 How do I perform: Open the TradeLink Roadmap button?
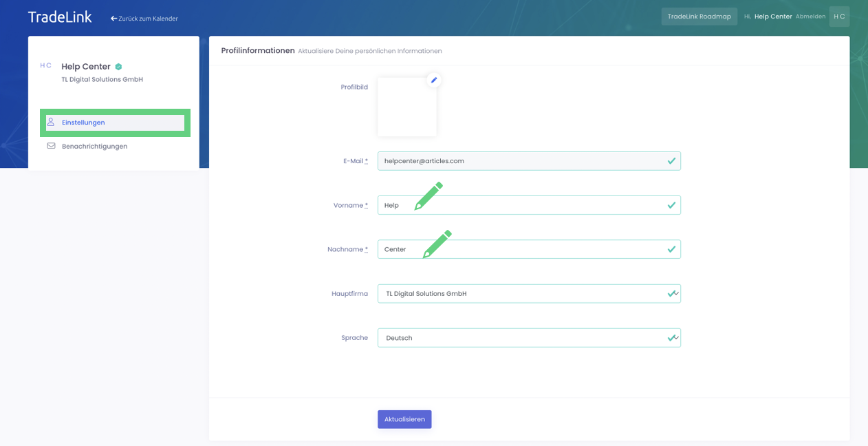(699, 17)
